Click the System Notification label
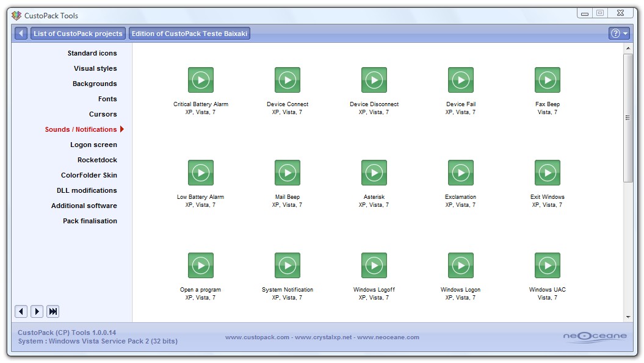 coord(288,290)
